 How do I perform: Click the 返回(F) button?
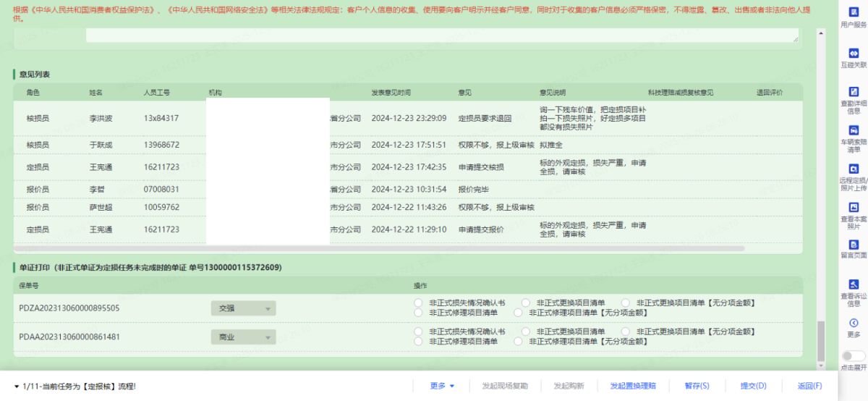809,386
